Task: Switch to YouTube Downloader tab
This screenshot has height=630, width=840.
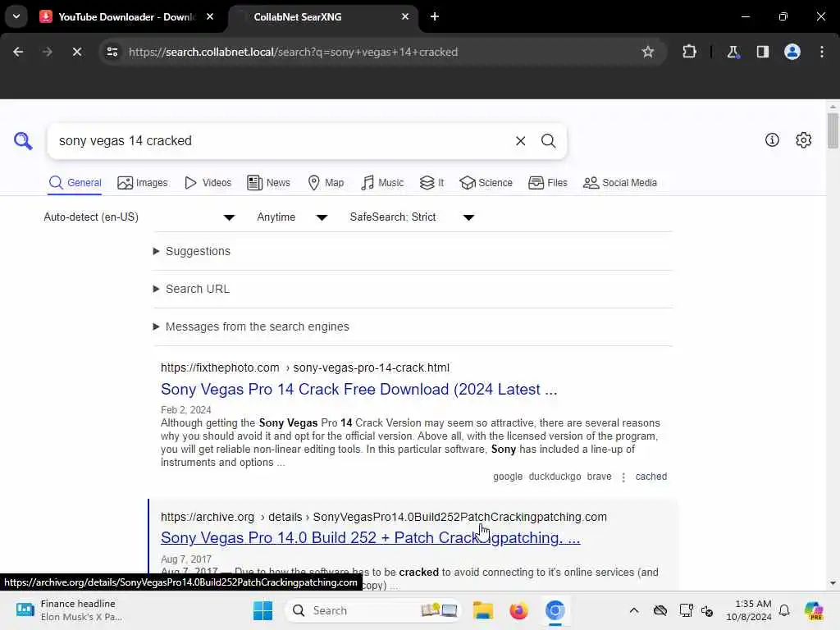Action: click(x=126, y=17)
